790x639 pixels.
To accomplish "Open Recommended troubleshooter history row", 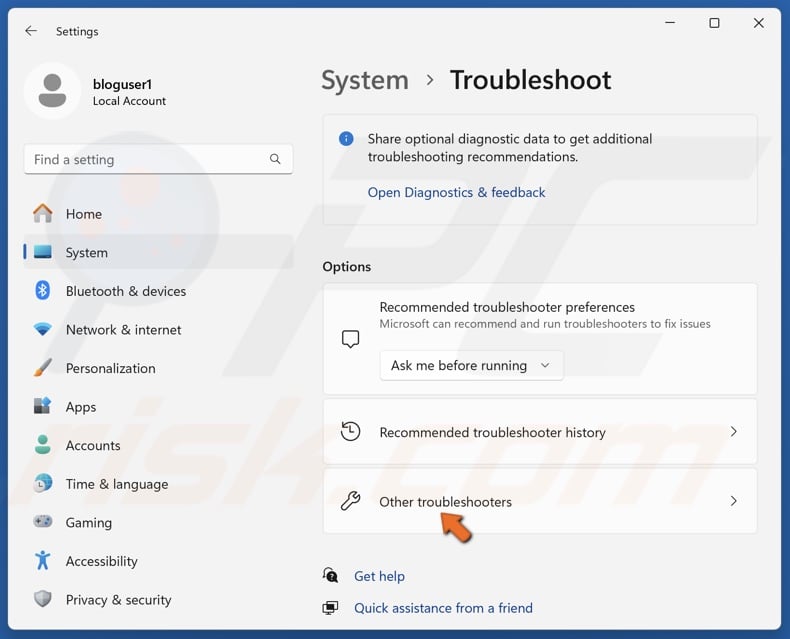I will coord(540,431).
